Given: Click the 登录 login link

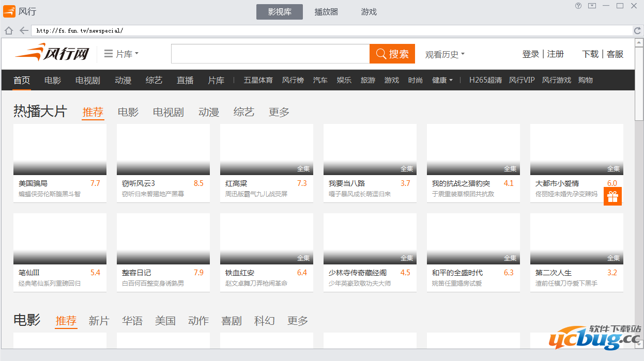Looking at the screenshot, I should (x=530, y=54).
